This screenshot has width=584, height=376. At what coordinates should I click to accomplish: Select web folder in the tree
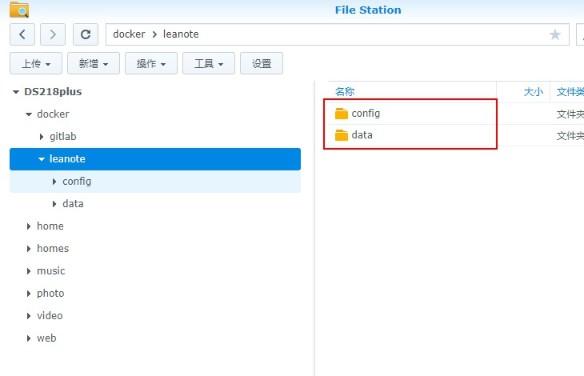[x=47, y=338]
